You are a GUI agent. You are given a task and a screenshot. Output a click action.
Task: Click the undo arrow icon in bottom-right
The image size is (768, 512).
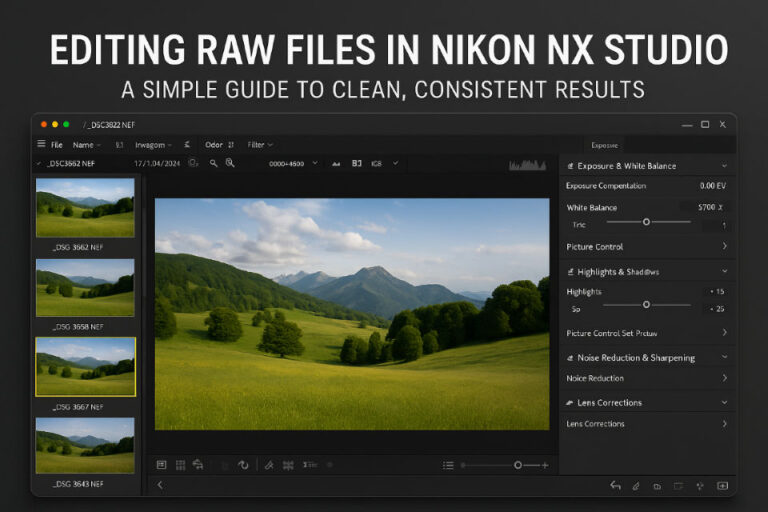615,486
